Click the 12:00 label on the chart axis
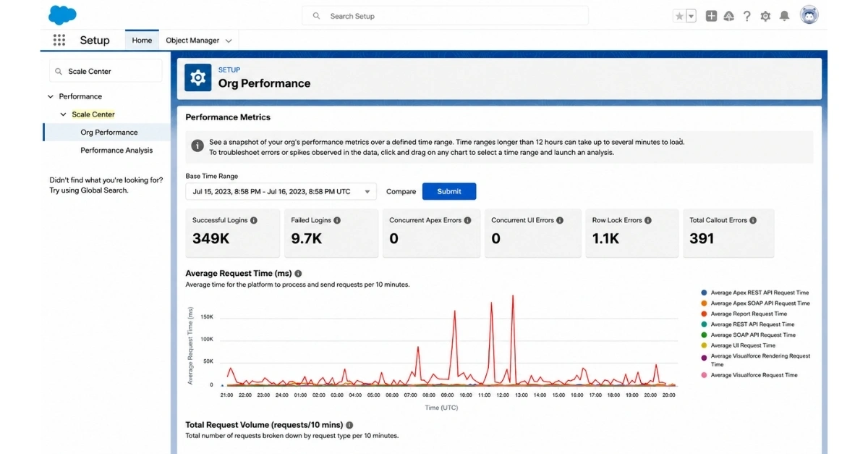The width and height of the screenshot is (868, 454). pyautogui.click(x=503, y=395)
